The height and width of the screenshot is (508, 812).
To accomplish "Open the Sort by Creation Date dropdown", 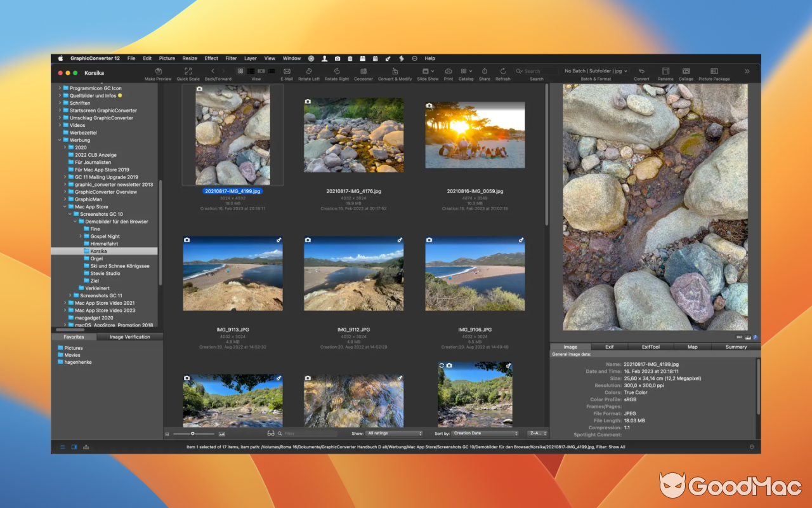I will coord(485,433).
